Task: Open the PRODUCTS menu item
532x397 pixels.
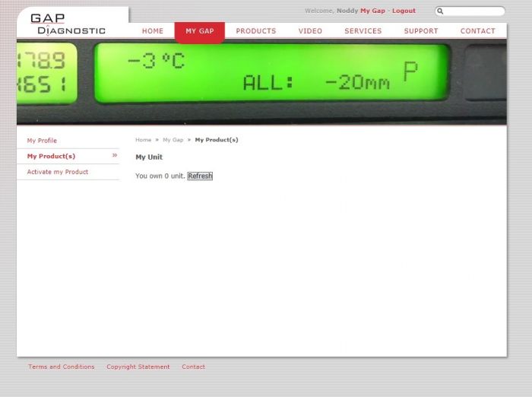Action: coord(256,31)
